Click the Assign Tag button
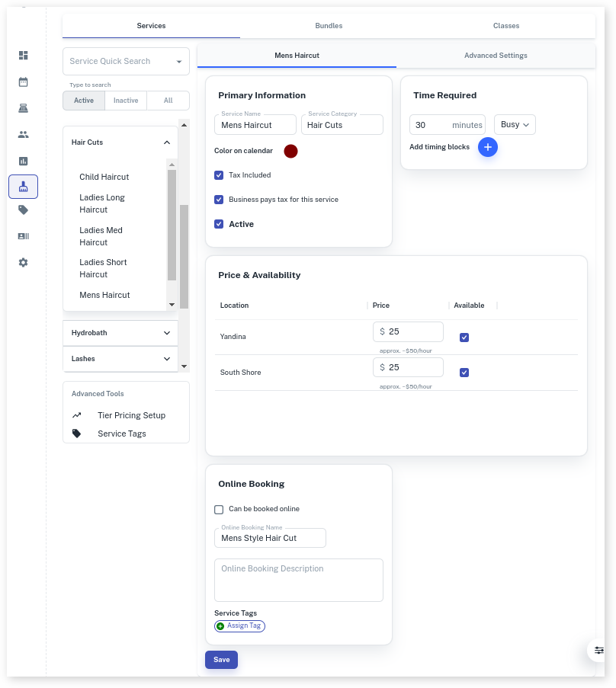The width and height of the screenshot is (616, 688). coord(239,626)
